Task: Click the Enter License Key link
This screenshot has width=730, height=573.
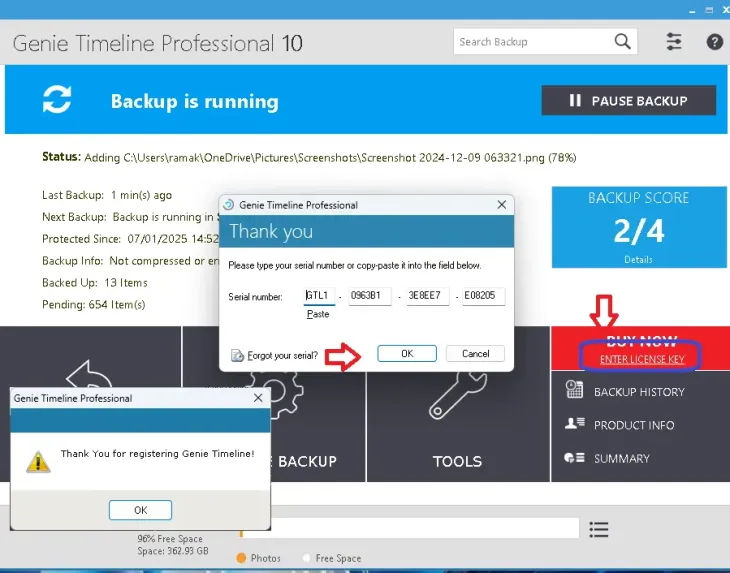Action: click(641, 359)
